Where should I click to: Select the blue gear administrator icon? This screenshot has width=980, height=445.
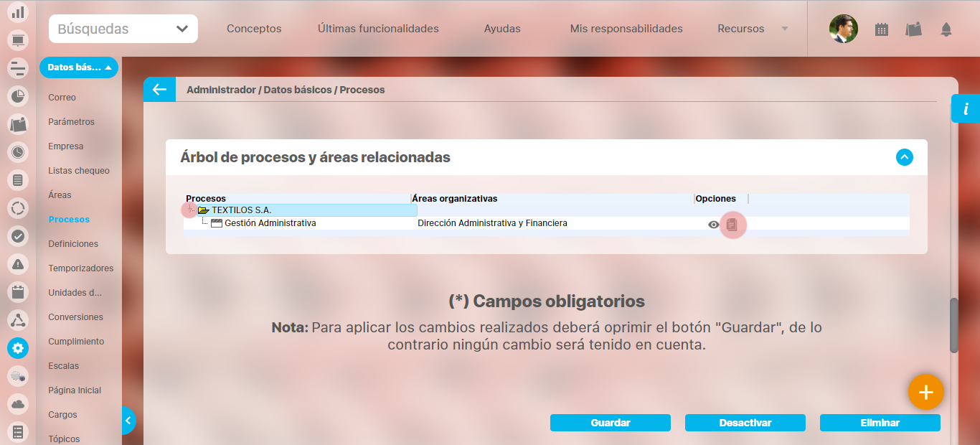click(x=18, y=348)
